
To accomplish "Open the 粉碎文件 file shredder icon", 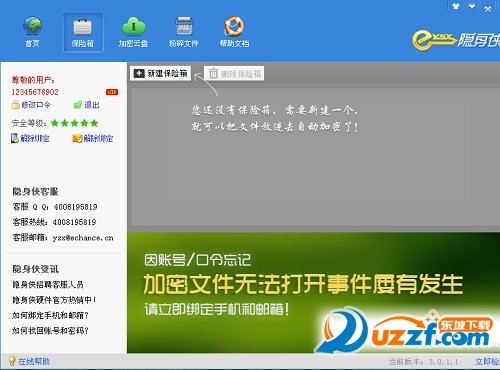I will pyautogui.click(x=184, y=32).
